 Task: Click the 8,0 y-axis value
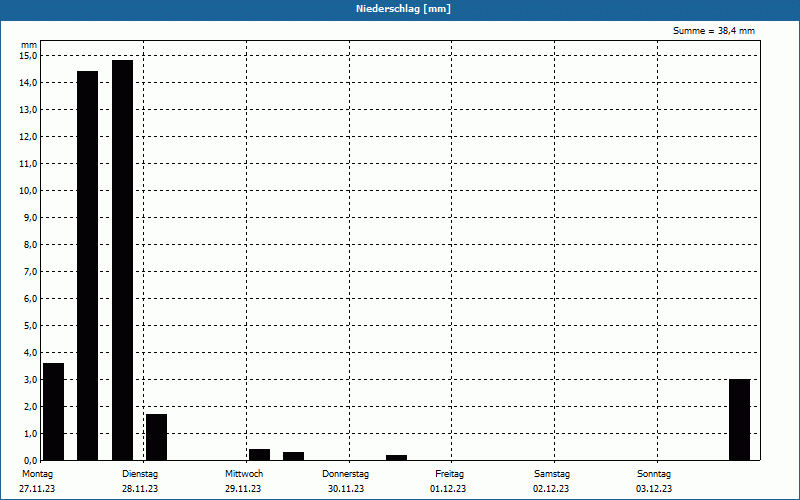(x=31, y=245)
